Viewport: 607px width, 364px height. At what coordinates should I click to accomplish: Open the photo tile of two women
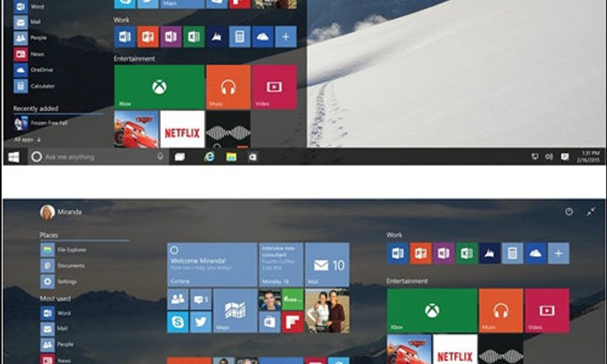point(327,311)
